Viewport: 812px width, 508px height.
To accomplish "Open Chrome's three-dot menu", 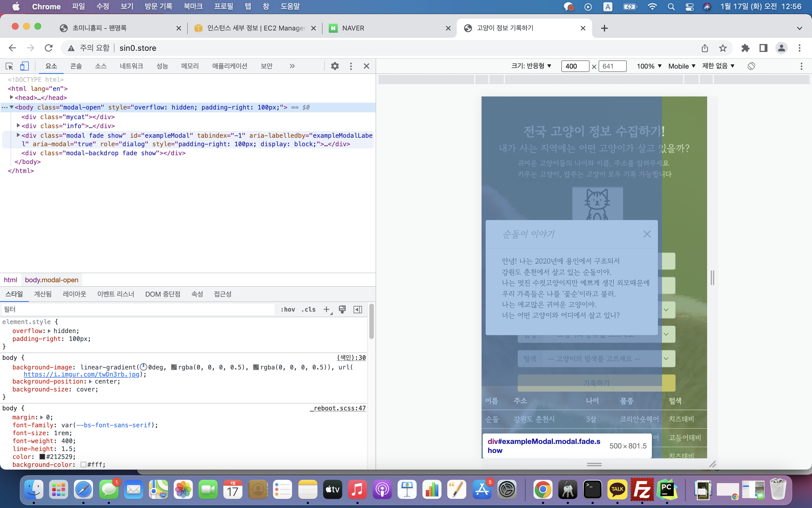I will click(x=800, y=48).
